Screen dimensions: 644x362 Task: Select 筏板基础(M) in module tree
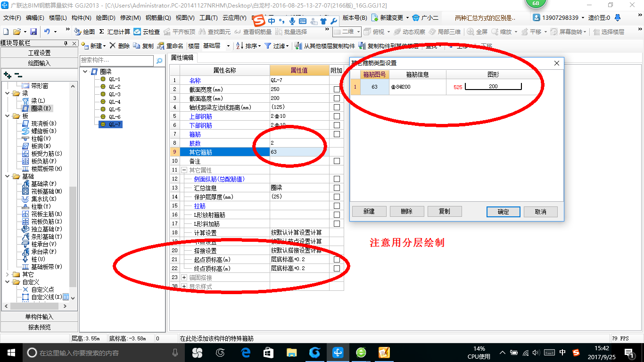[42, 191]
